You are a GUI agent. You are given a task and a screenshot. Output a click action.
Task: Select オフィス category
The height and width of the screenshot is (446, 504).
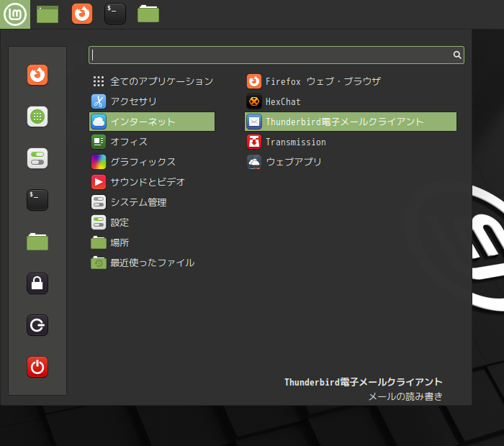point(152,142)
